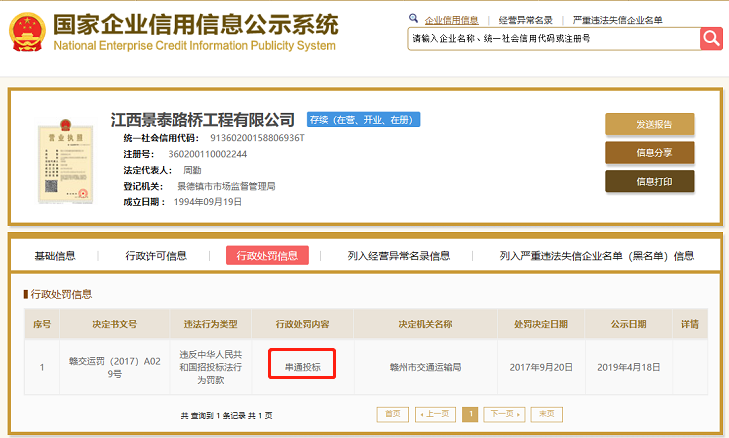The image size is (729, 438).
Task: Click the 序号 column header
Action: pos(42,324)
